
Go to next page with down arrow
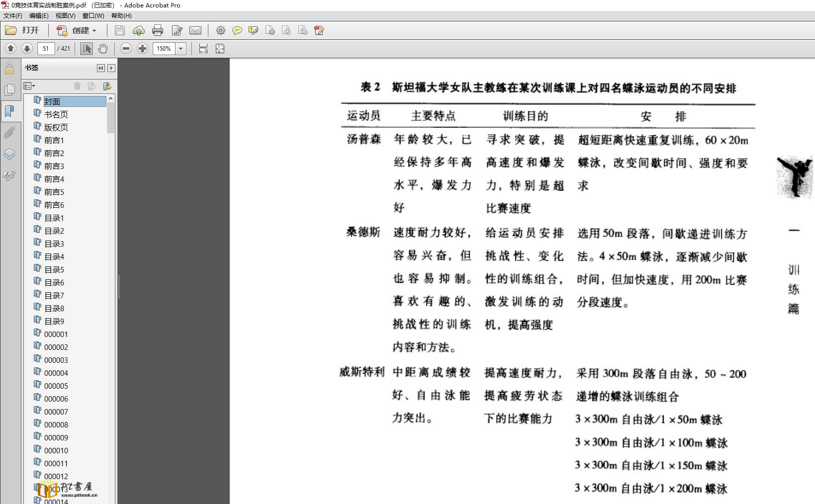click(27, 48)
